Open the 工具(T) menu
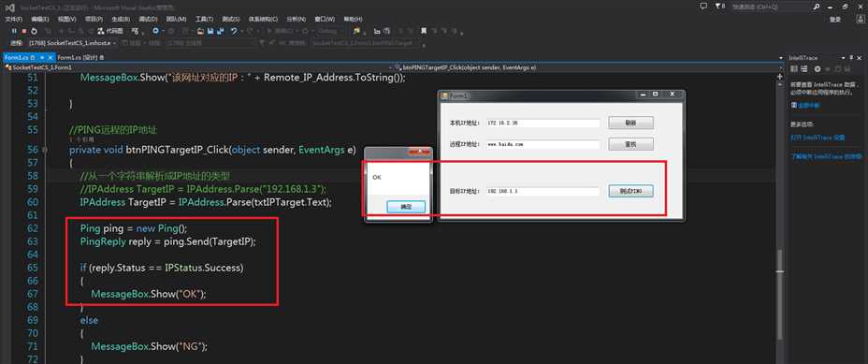This screenshot has width=868, height=364. coord(204,19)
